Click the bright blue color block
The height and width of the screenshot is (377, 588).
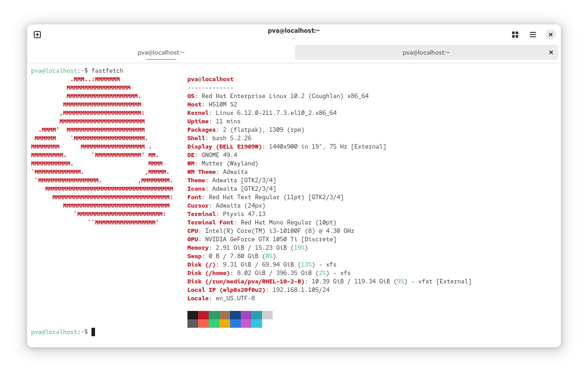coord(235,323)
